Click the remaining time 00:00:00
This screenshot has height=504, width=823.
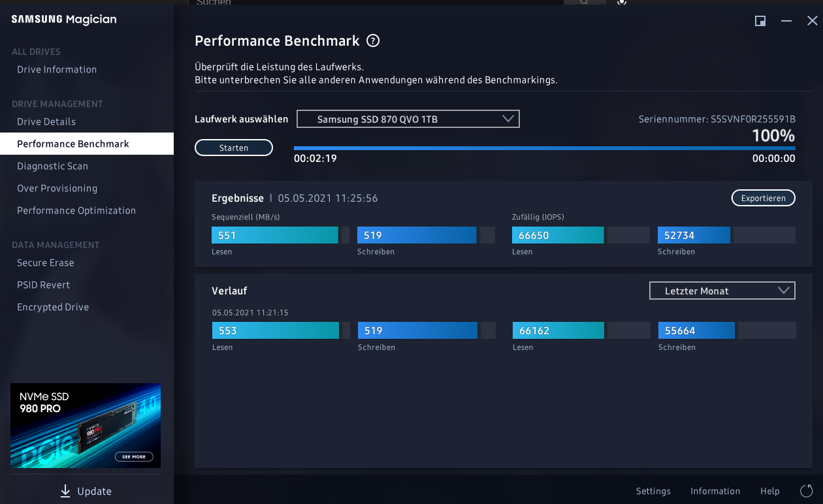click(774, 158)
